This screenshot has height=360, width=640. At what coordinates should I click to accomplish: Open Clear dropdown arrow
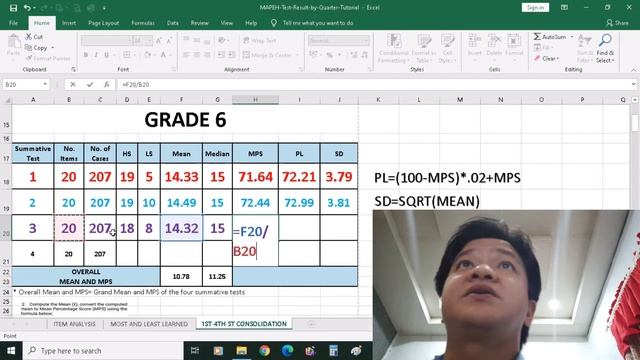coord(557,59)
